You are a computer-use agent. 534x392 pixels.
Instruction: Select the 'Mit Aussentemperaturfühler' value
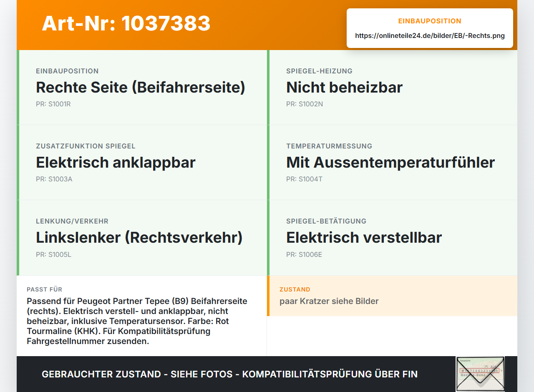pos(390,162)
